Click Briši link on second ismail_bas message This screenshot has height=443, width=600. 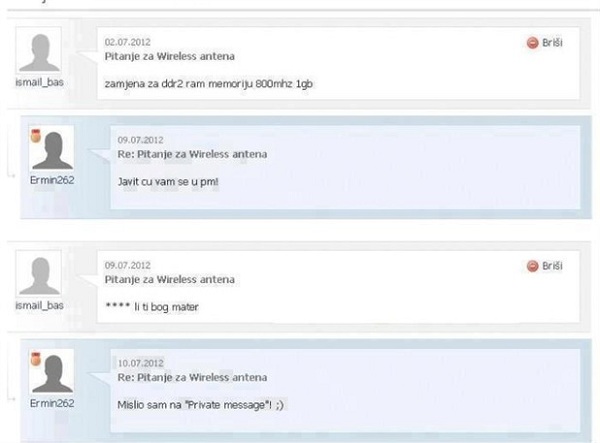click(552, 266)
